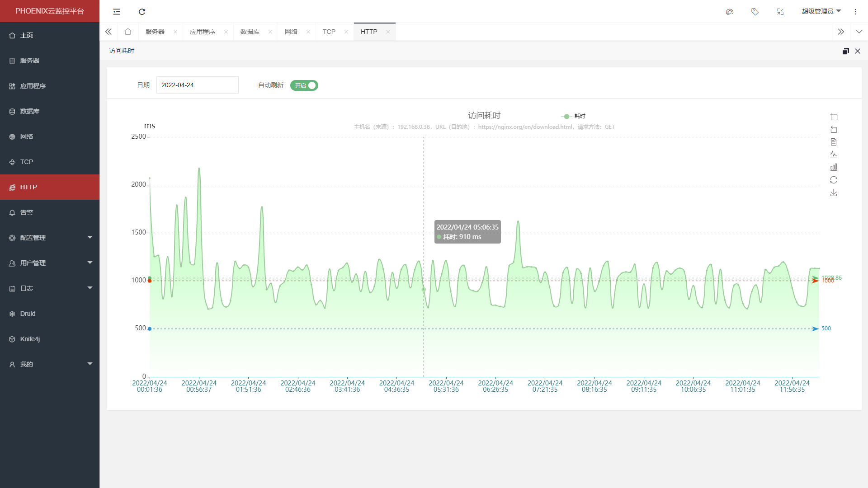Click the chart restore icon
The image size is (868, 488).
(834, 180)
